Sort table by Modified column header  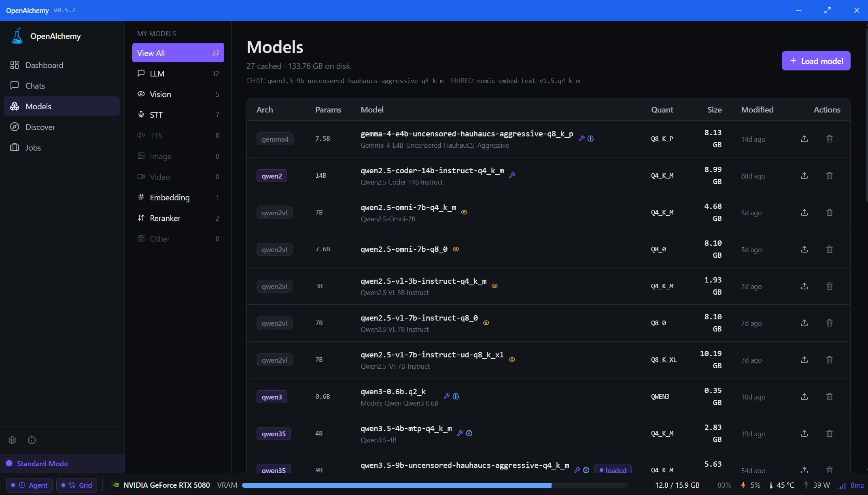[x=757, y=110]
